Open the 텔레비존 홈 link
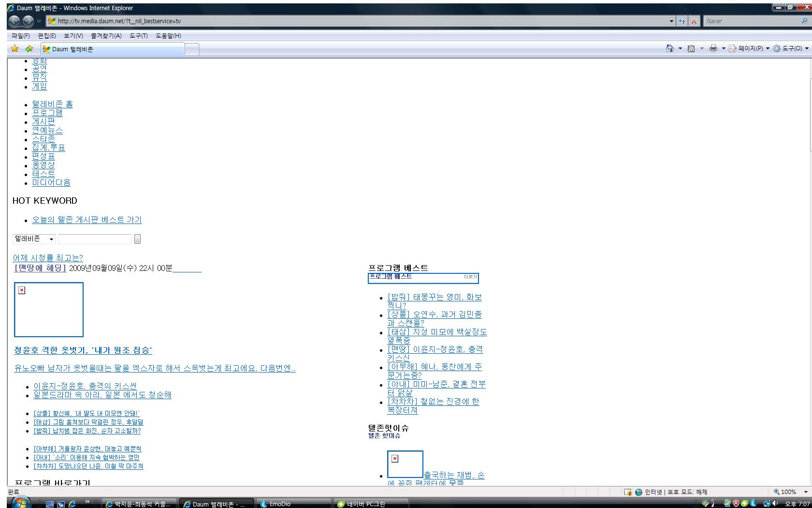The width and height of the screenshot is (812, 508). [52, 104]
